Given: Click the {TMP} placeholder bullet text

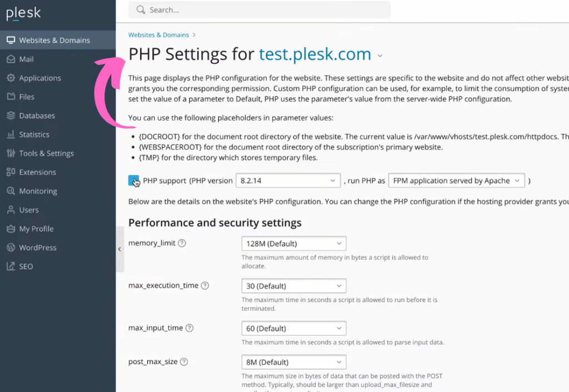Looking at the screenshot, I should (228, 158).
